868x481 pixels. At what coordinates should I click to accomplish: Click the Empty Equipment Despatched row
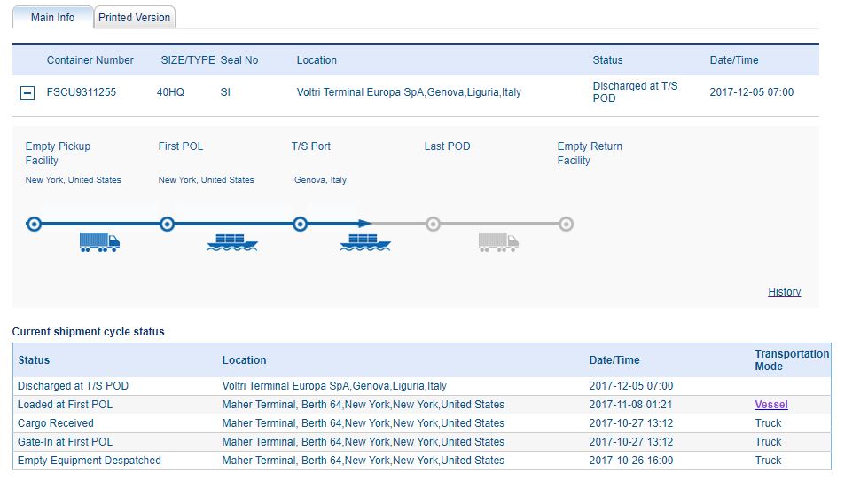[x=89, y=461]
